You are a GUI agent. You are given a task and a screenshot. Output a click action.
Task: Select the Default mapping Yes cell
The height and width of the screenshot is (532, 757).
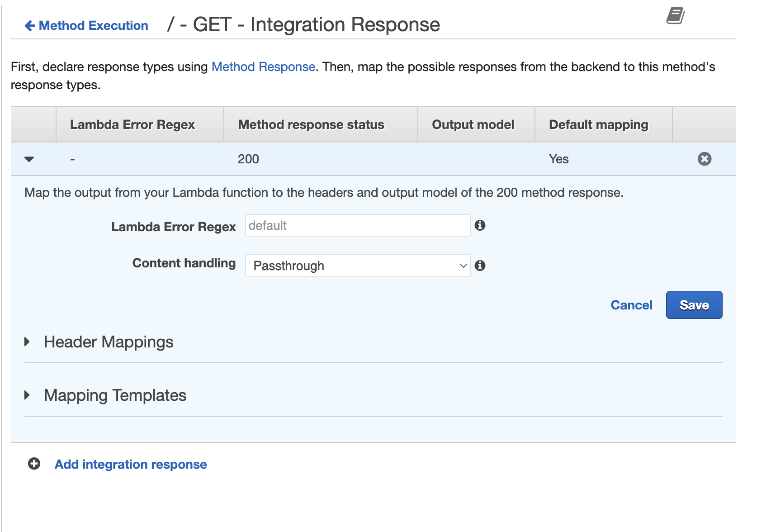[558, 159]
